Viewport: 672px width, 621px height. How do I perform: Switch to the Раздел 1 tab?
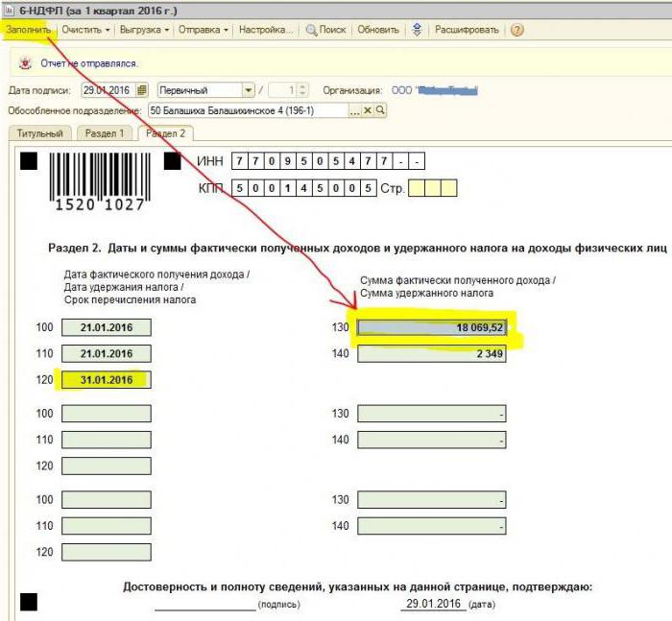coord(104,133)
